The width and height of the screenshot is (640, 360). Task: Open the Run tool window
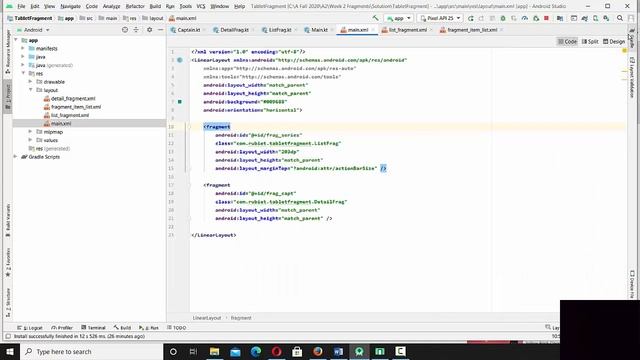(149, 328)
